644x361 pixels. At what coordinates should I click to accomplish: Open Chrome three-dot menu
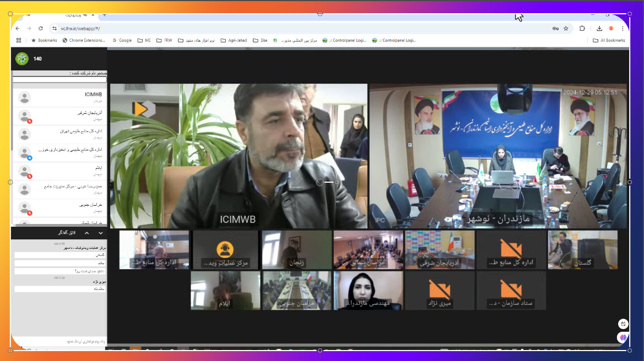click(x=622, y=28)
